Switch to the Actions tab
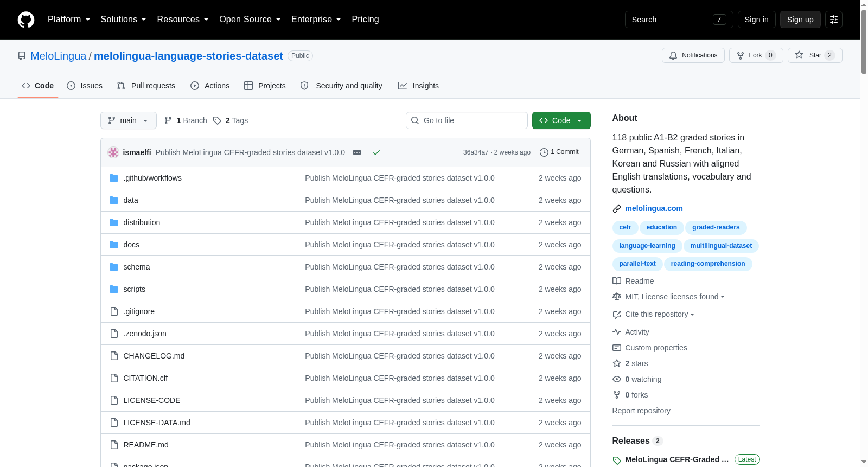 click(210, 86)
